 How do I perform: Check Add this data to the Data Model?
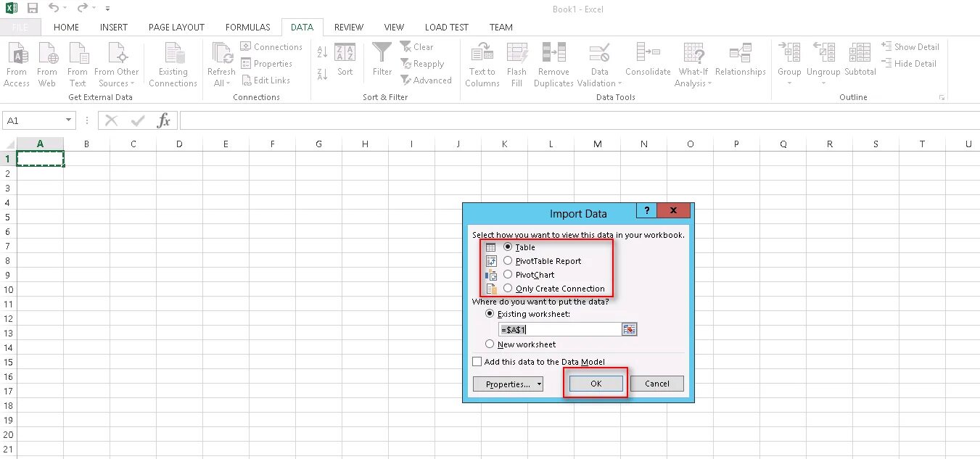pos(477,362)
